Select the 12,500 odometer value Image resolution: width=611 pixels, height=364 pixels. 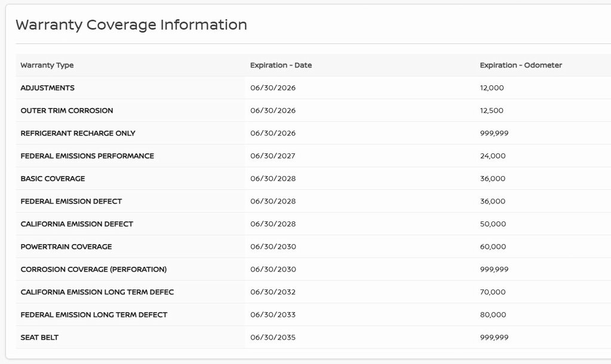[492, 110]
